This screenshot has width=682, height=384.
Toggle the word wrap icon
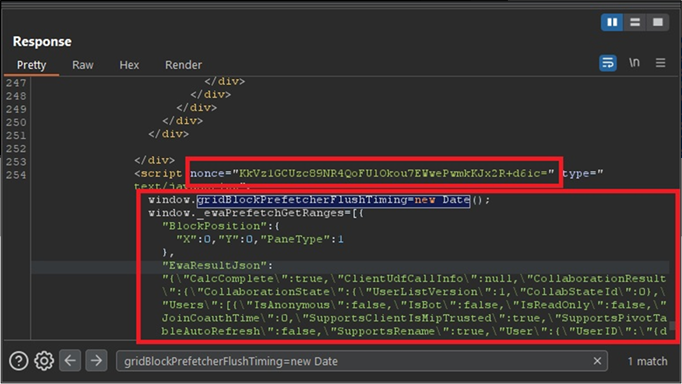pyautogui.click(x=608, y=63)
